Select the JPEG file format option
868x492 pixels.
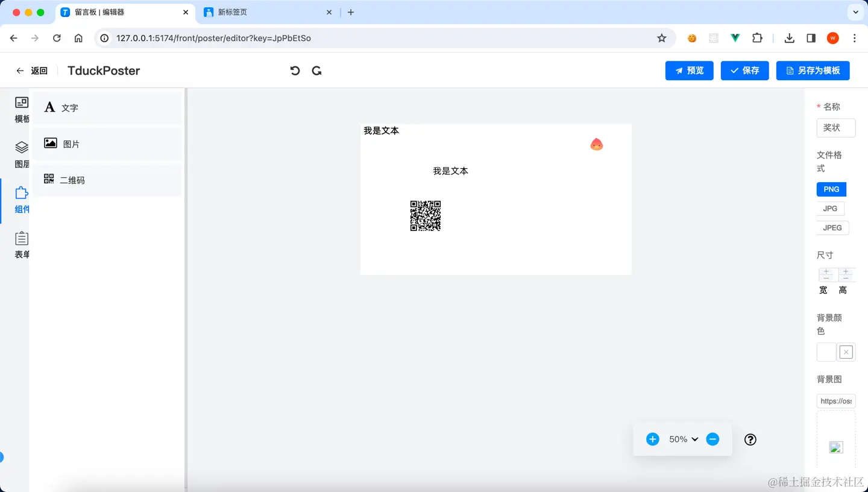(x=832, y=227)
